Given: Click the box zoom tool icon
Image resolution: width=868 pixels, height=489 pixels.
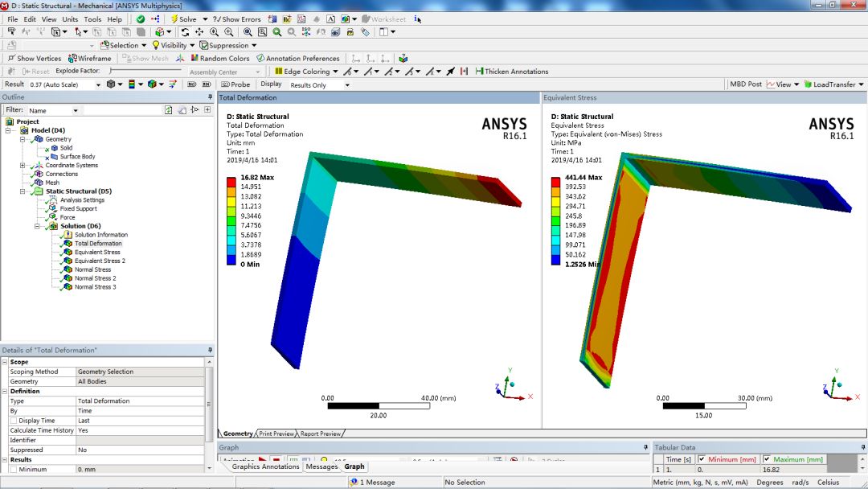Looking at the screenshot, I should click(x=228, y=32).
